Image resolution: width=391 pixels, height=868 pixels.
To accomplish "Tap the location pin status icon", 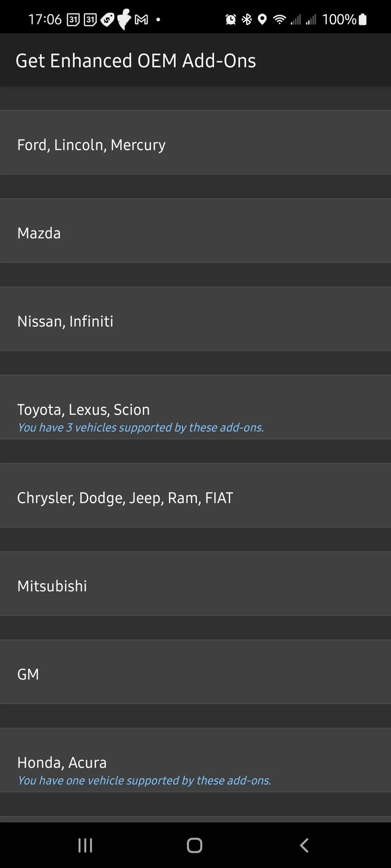I will [262, 19].
